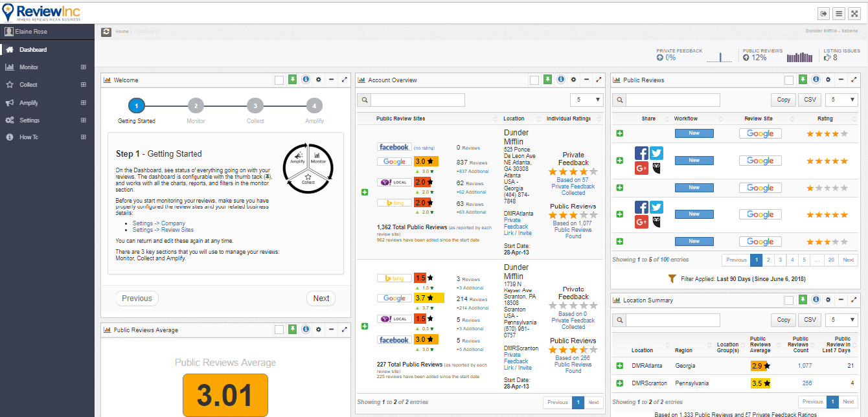Pin the Public Reviews panel
Screen dimensions: 868x417
pyautogui.click(x=802, y=80)
